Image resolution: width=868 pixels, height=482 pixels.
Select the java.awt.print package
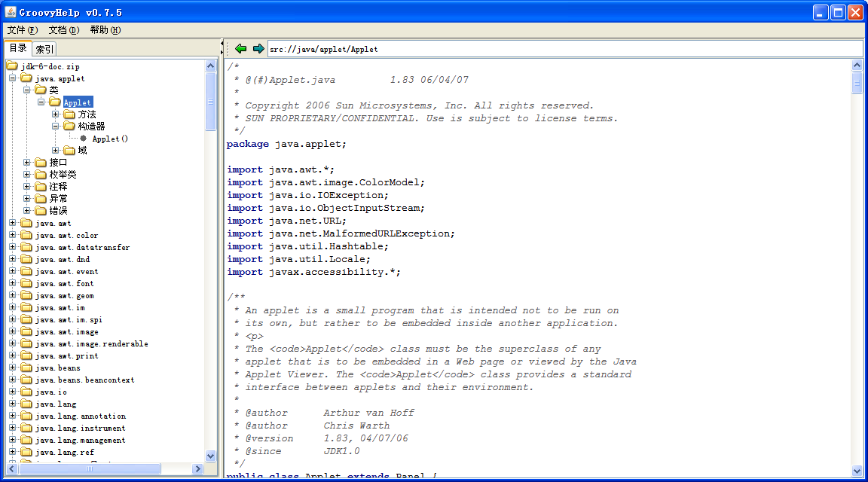66,355
